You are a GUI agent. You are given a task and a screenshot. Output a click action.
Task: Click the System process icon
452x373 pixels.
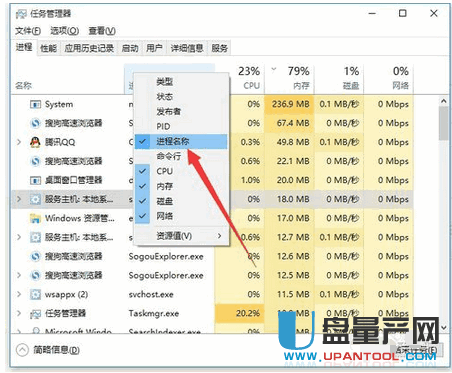coord(35,104)
